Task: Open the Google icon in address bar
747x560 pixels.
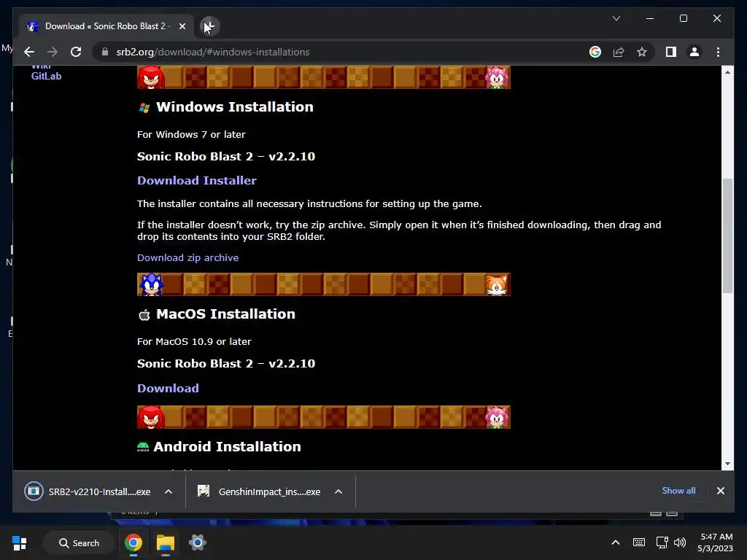Action: [x=595, y=52]
